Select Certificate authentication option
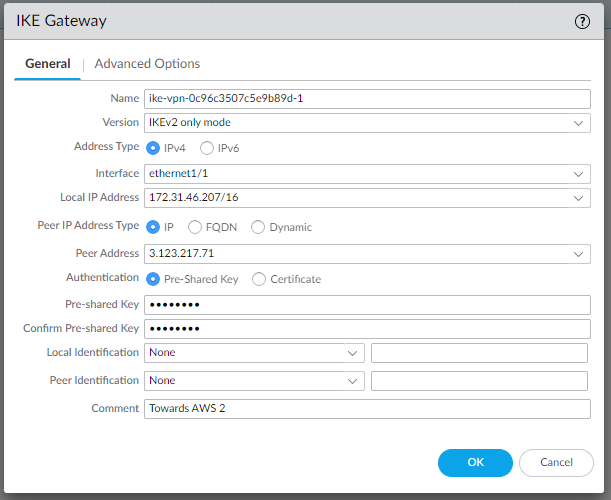The height and width of the screenshot is (500, 611). (x=259, y=279)
